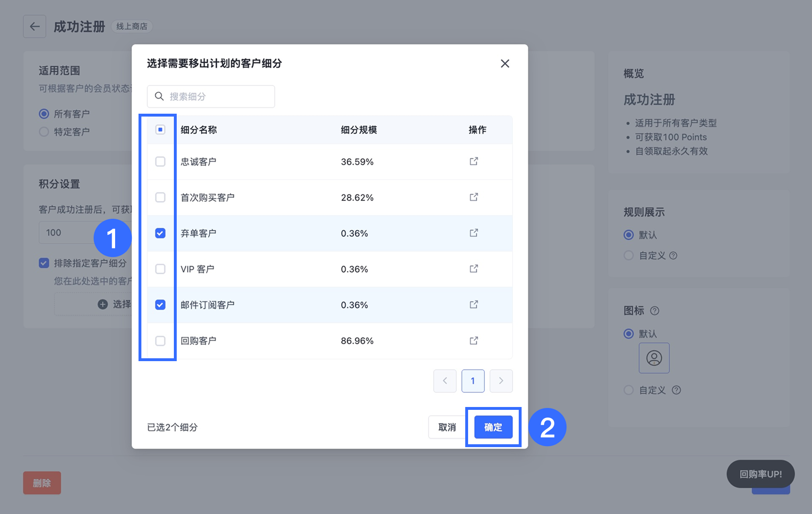Select page 1 in pagination
The height and width of the screenshot is (514, 812).
(x=473, y=381)
